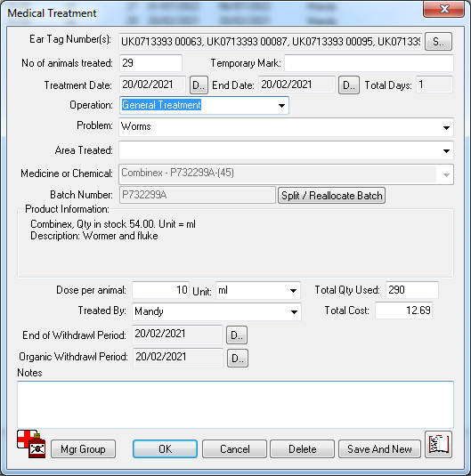The image size is (471, 476).
Task: Click the Organic Withdrawl Period date field
Action: 178,358
